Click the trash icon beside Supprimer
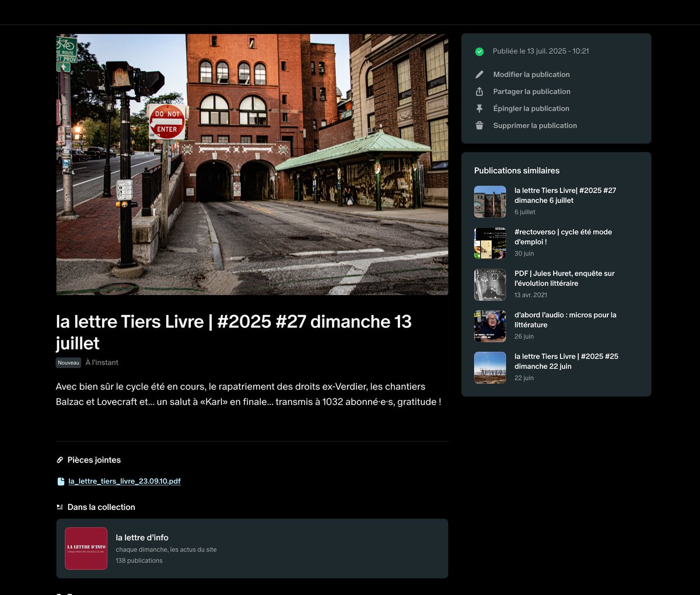Screen dimensions: 700x595 (x=480, y=125)
